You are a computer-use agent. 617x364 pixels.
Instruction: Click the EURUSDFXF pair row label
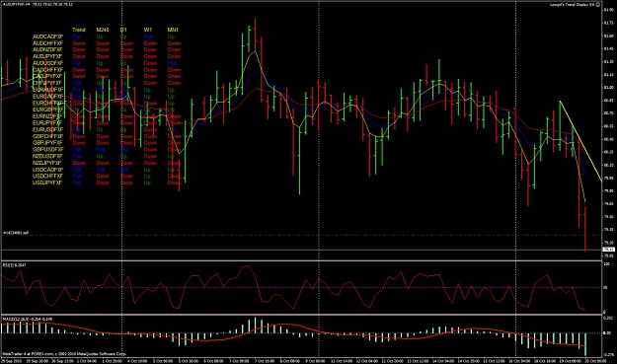pos(47,130)
